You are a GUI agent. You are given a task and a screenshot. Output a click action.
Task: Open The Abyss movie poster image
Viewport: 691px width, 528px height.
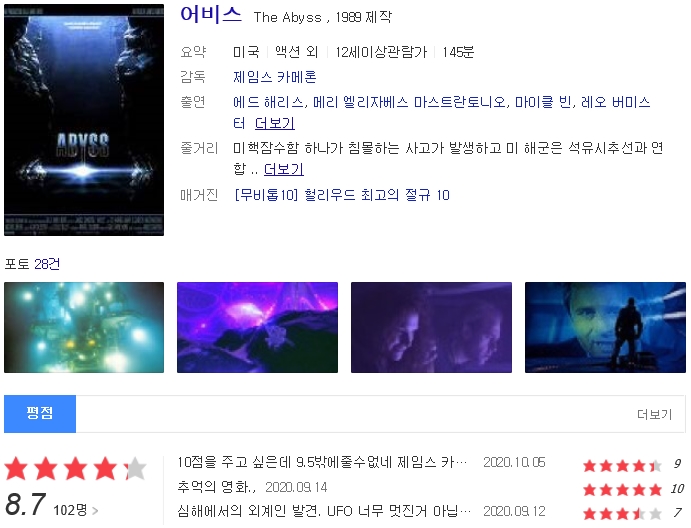(84, 120)
